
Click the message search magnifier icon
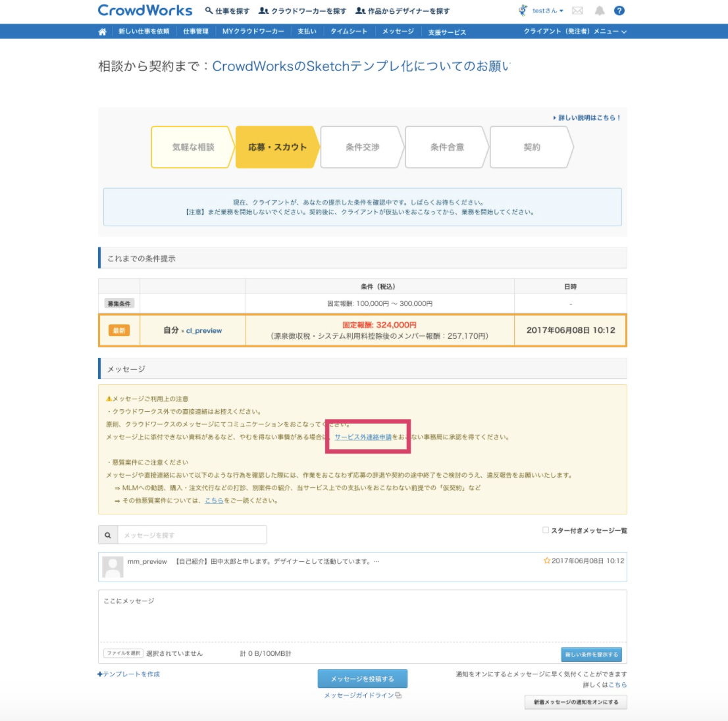(x=108, y=535)
